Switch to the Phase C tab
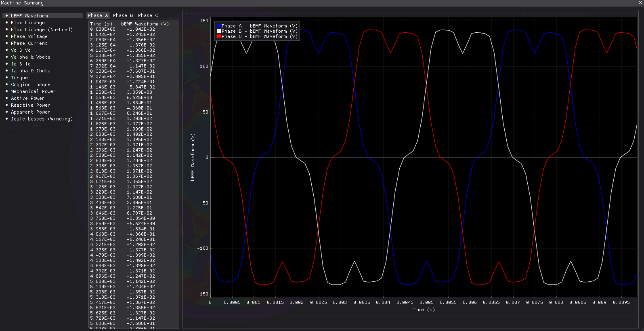 pyautogui.click(x=148, y=15)
